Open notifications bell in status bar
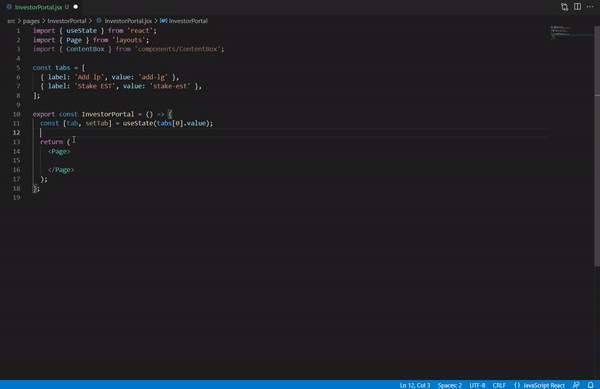Image resolution: width=600 pixels, height=389 pixels. tap(590, 385)
